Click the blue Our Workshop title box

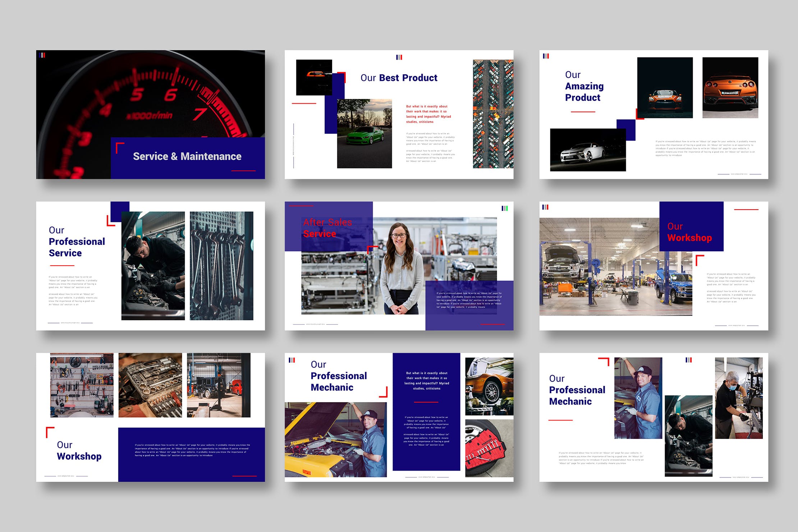tap(691, 226)
